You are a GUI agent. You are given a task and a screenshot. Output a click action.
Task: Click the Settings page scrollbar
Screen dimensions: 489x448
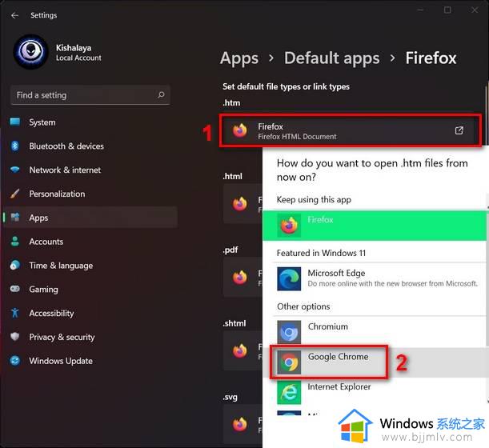pos(487,114)
